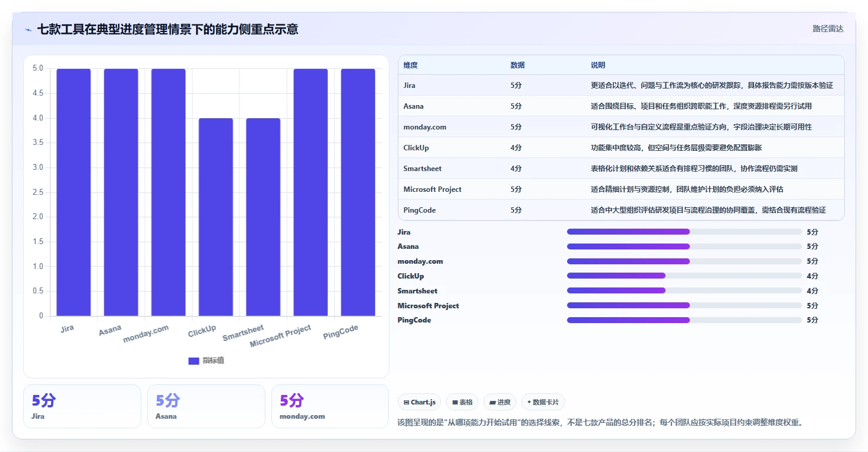The width and height of the screenshot is (868, 452).
Task: Open the Jira 5分 data card
Action: [82, 406]
